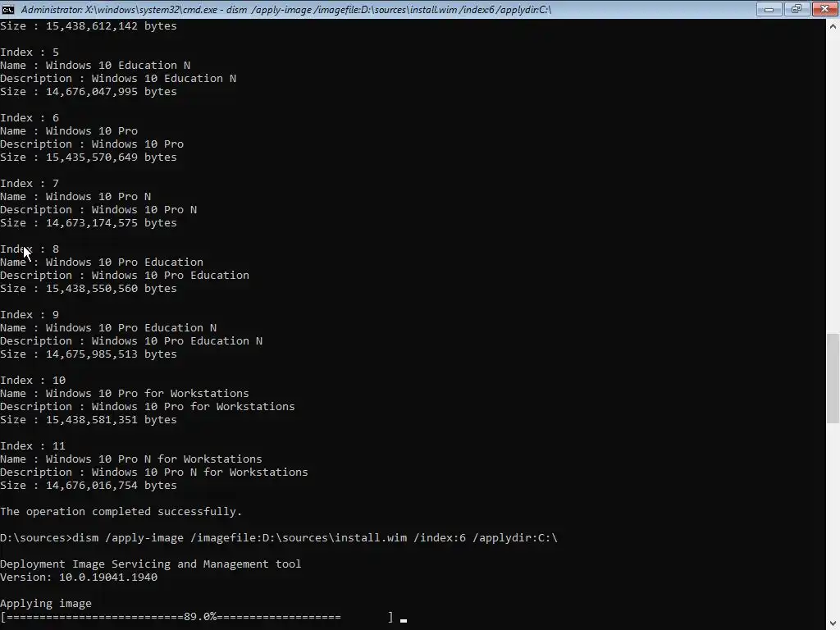Screen dimensions: 840x630
Task: Click 'Description : Windows 10 Pro N for Workstations'
Action: (154, 472)
